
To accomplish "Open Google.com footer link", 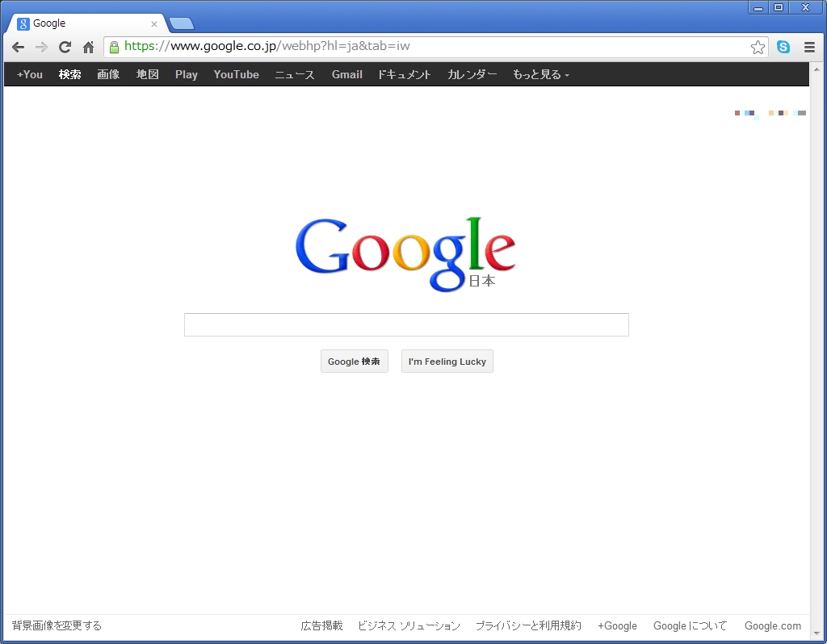I will [773, 625].
